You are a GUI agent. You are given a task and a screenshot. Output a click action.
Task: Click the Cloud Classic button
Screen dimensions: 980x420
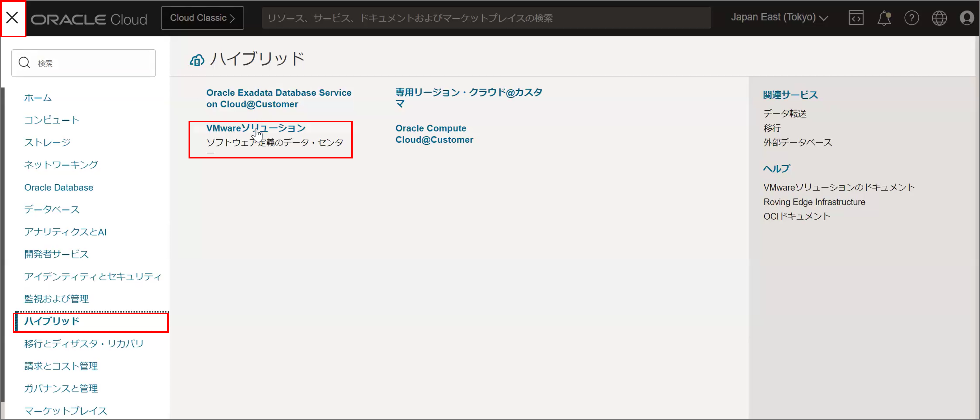point(202,18)
